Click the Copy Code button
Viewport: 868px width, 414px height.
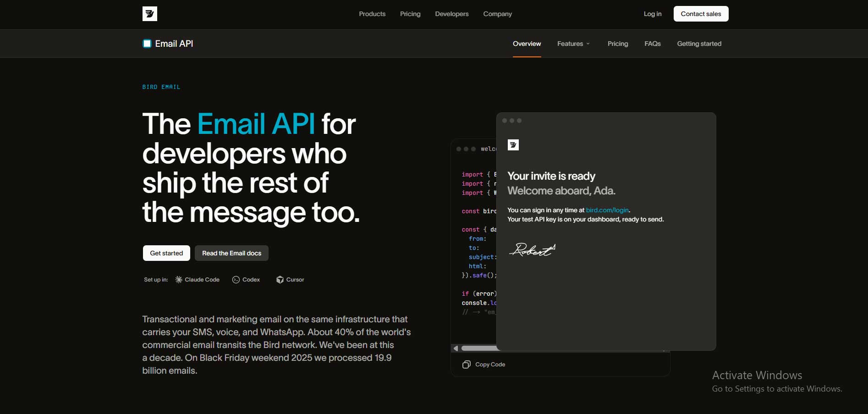click(484, 364)
